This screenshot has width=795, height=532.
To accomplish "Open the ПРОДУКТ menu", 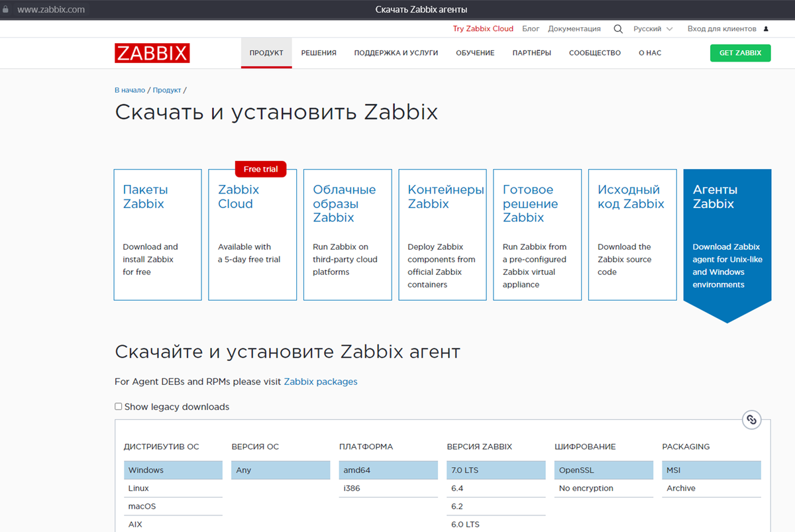I will click(x=266, y=53).
